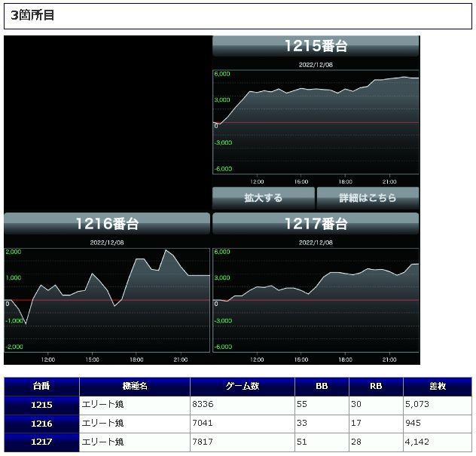The width and height of the screenshot is (476, 456).
Task: Click the 1217番台 slump graph
Action: pyautogui.click(x=316, y=300)
